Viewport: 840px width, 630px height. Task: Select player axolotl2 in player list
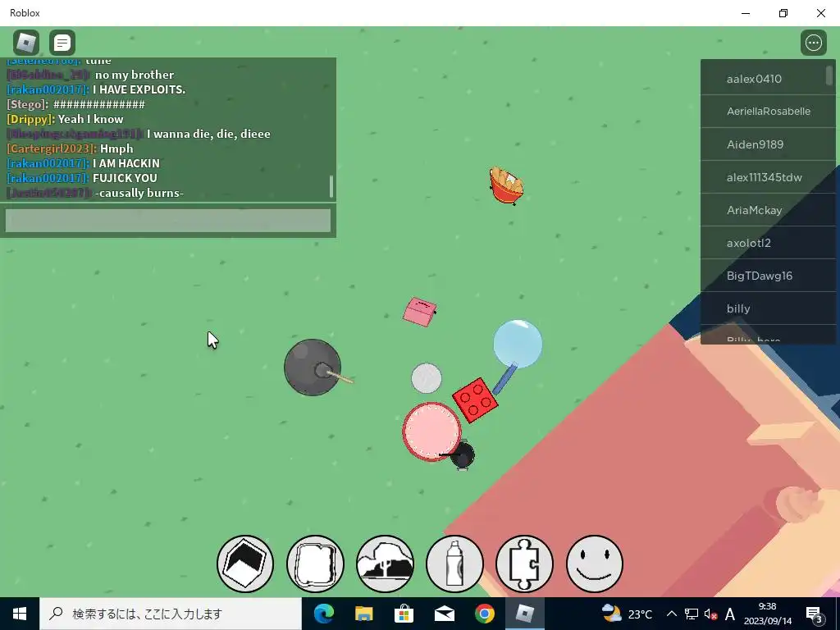click(768, 243)
